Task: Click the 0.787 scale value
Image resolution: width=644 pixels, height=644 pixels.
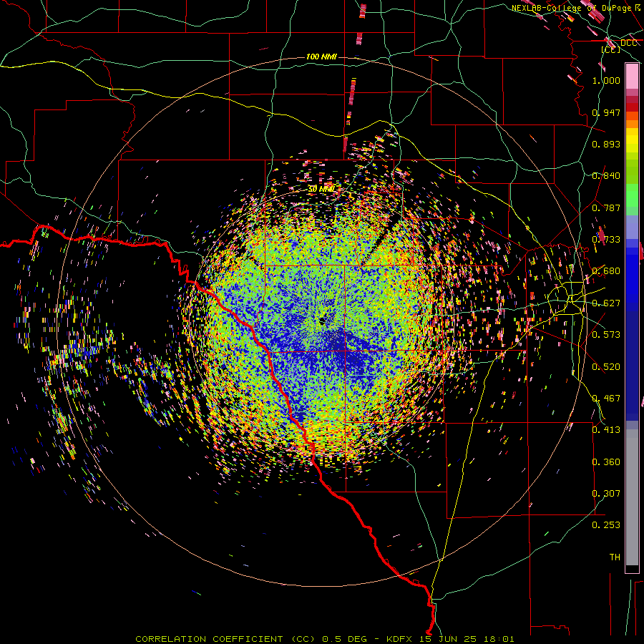Action: click(x=606, y=208)
